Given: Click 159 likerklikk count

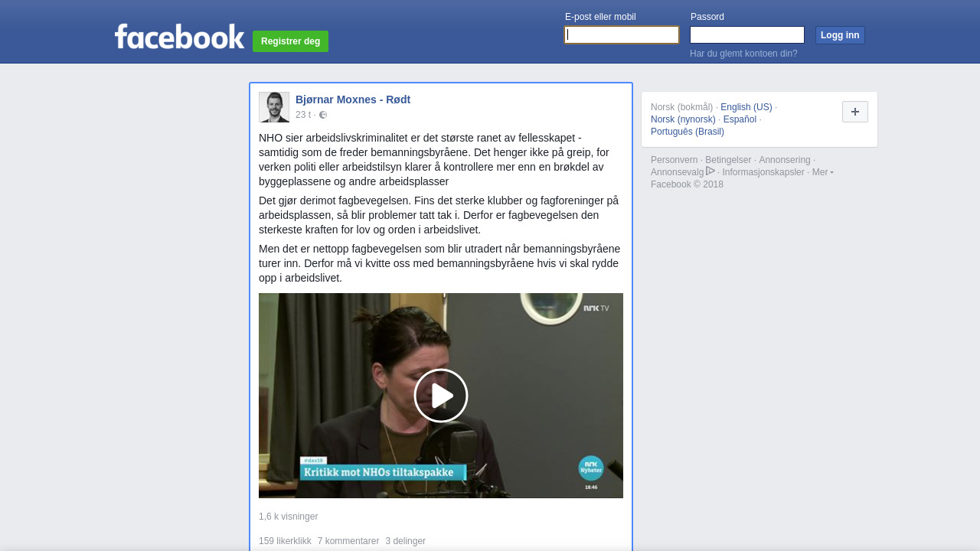Looking at the screenshot, I should [x=285, y=541].
